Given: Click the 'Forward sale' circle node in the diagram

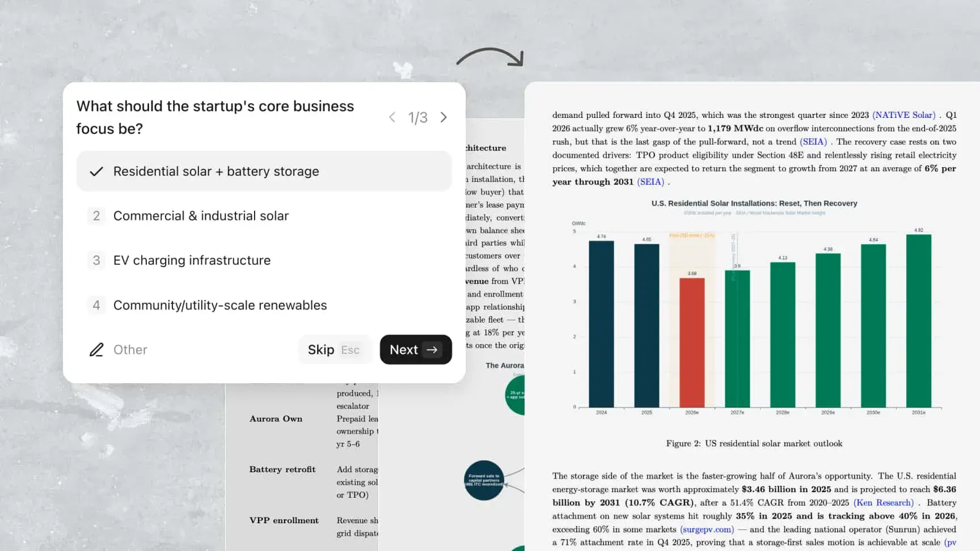Looking at the screenshot, I should [x=484, y=480].
